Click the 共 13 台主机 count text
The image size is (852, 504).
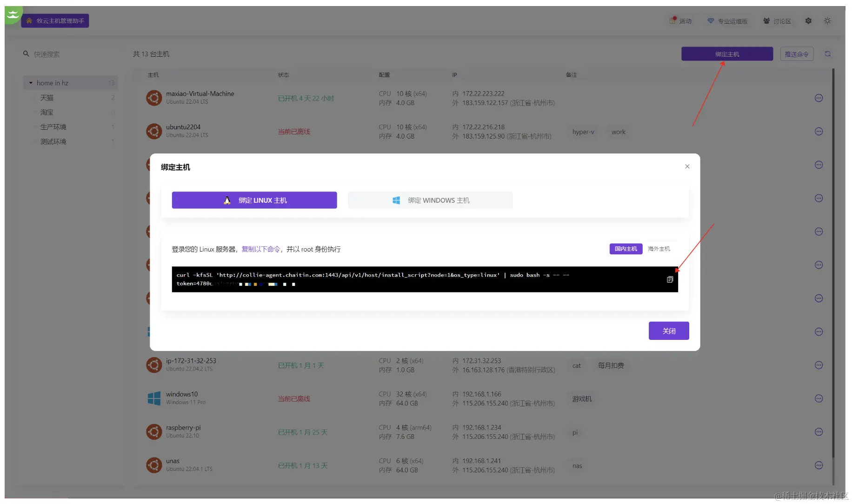coord(151,54)
